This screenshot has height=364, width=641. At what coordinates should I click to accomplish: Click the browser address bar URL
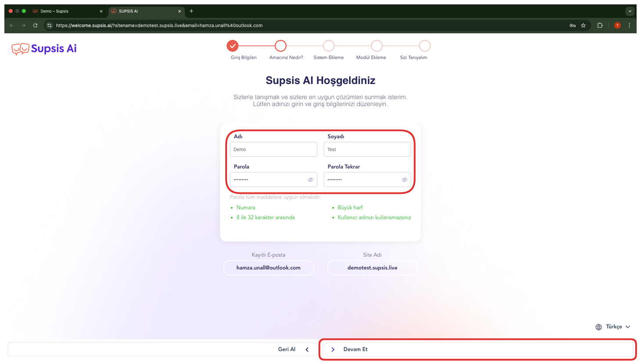(159, 25)
